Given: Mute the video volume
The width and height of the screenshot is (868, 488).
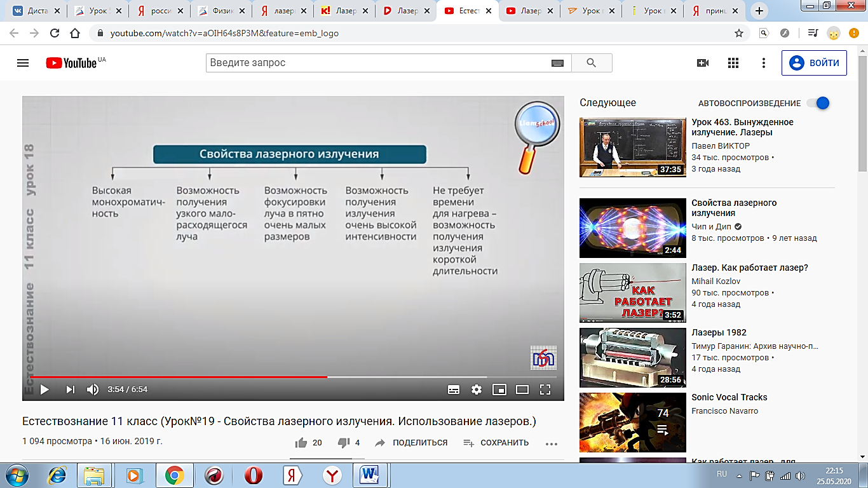Looking at the screenshot, I should point(93,390).
